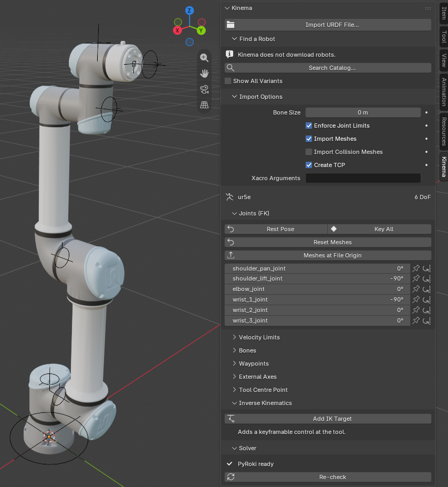Open the Tool sidebar tab
The height and width of the screenshot is (487, 448).
click(x=444, y=37)
